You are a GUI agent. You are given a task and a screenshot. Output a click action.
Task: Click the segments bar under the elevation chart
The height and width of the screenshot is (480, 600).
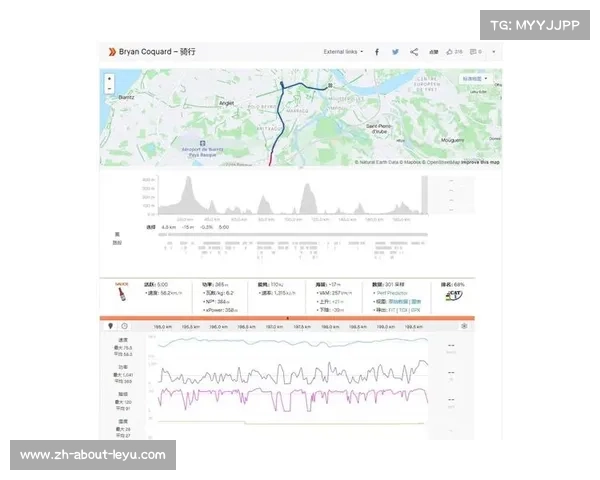(x=293, y=235)
